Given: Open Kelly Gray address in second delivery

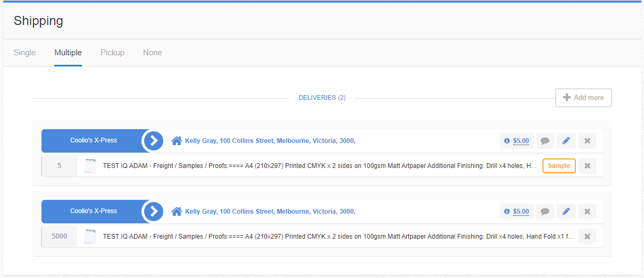Looking at the screenshot, I should (x=270, y=212).
